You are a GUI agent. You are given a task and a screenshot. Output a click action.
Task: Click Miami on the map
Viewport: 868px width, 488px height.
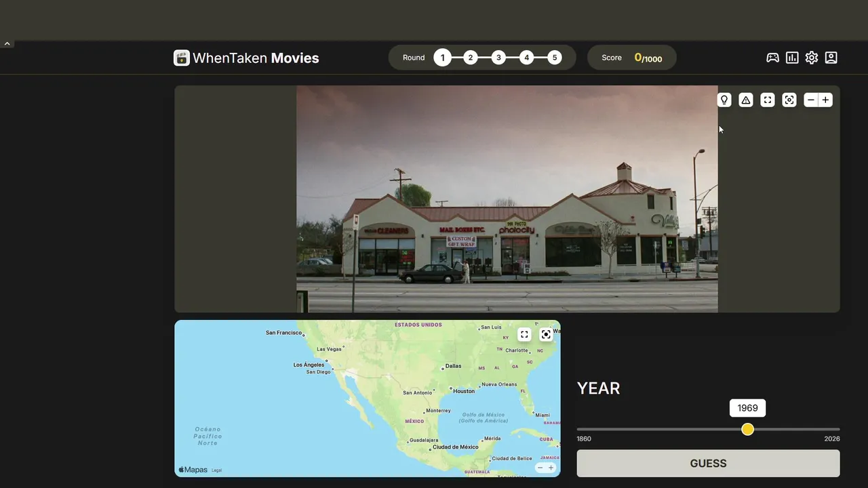point(542,415)
